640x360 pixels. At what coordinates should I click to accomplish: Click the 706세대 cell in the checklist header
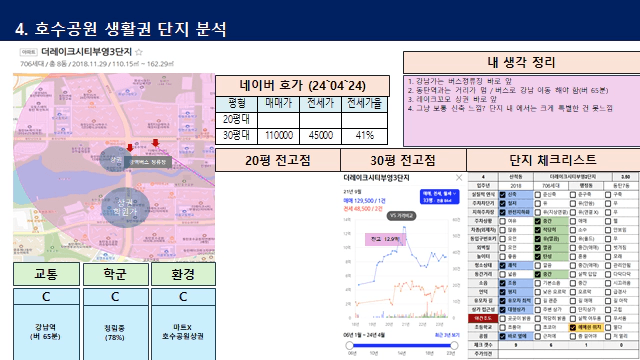click(551, 186)
